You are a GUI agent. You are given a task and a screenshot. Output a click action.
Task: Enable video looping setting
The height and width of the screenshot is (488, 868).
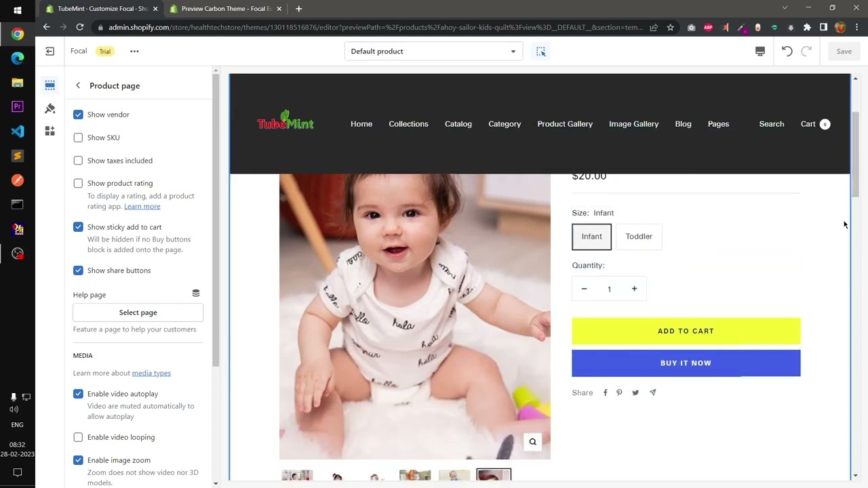(78, 437)
